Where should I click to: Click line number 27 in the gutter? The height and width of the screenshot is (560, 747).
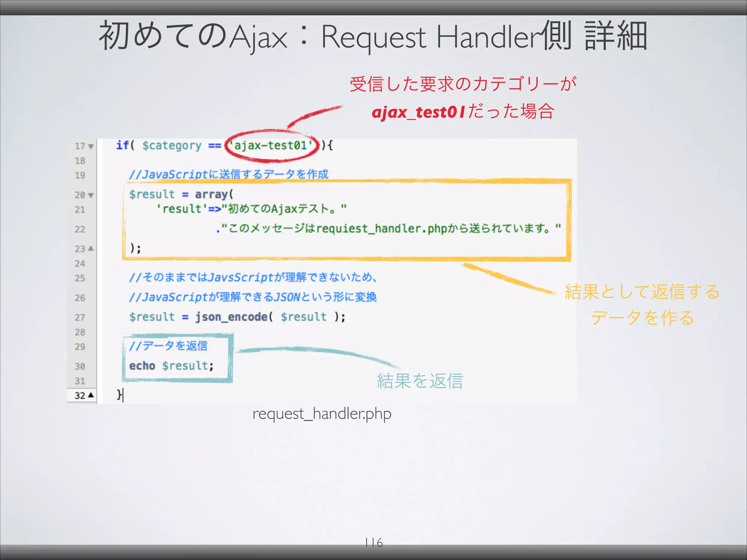coord(80,318)
